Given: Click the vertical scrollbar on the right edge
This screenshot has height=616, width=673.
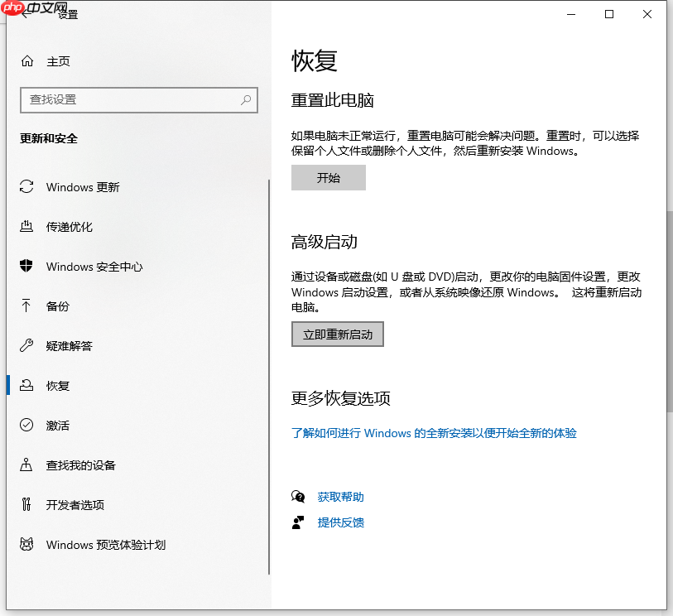Looking at the screenshot, I should pos(670,311).
